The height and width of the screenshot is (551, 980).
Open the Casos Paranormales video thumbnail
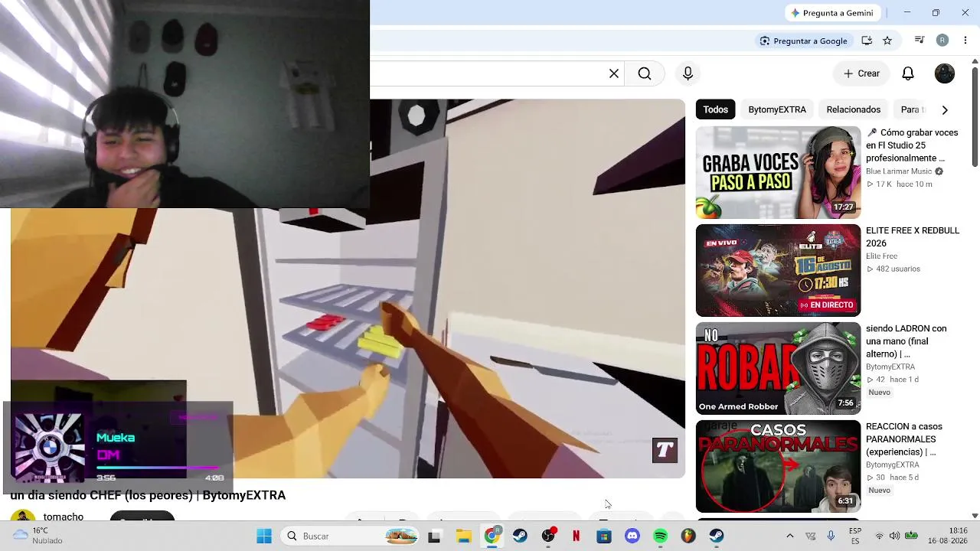(778, 466)
